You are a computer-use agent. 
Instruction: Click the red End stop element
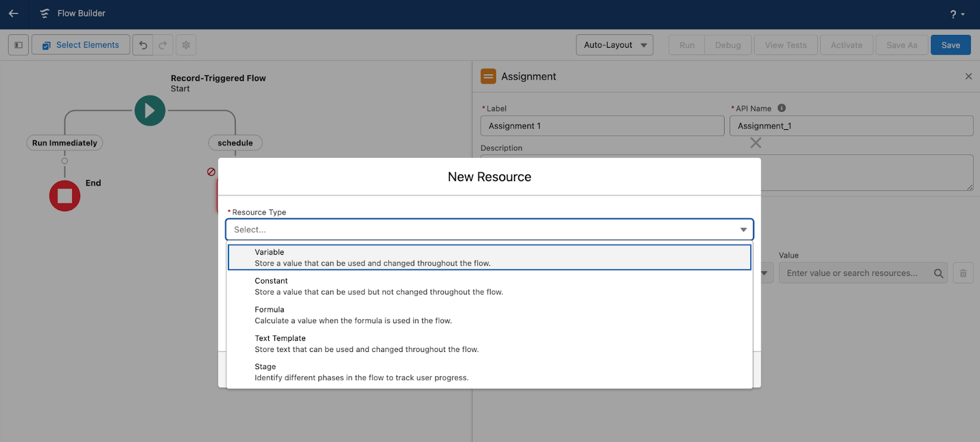point(65,196)
